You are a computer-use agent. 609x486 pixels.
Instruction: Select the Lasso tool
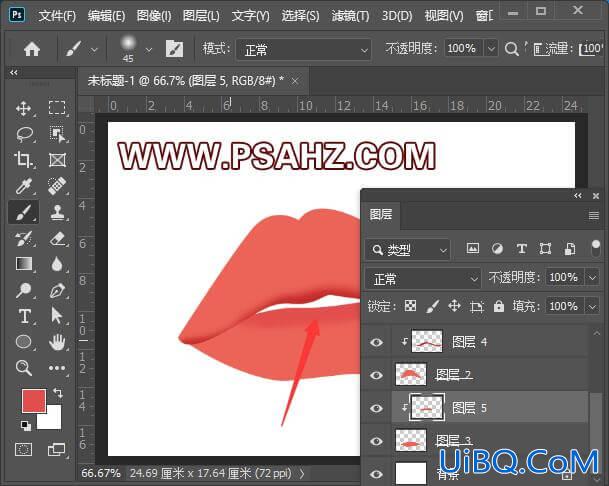click(x=24, y=134)
